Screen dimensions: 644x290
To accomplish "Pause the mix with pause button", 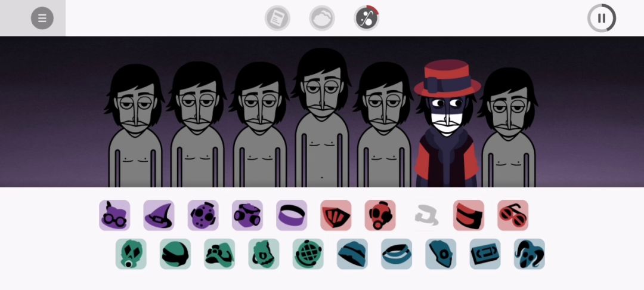I will 602,18.
